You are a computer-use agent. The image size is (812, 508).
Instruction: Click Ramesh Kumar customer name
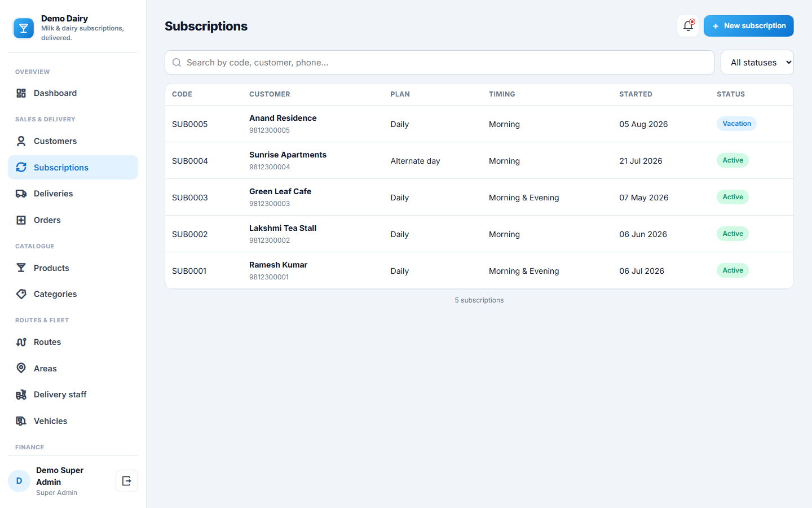[279, 265]
